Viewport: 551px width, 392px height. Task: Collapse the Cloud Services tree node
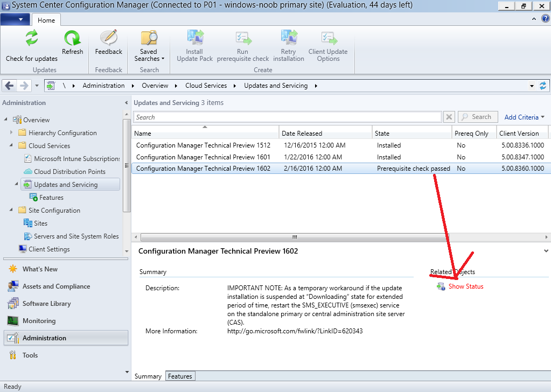click(11, 145)
